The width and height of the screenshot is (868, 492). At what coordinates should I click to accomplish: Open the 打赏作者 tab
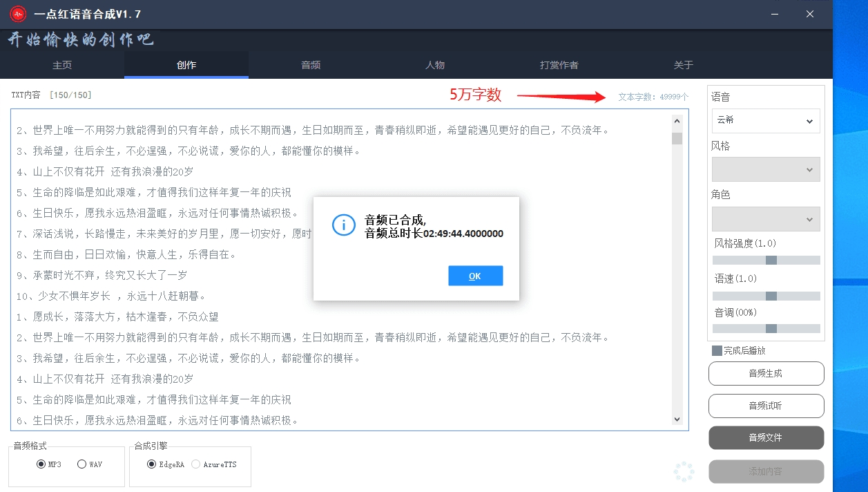pyautogui.click(x=559, y=65)
